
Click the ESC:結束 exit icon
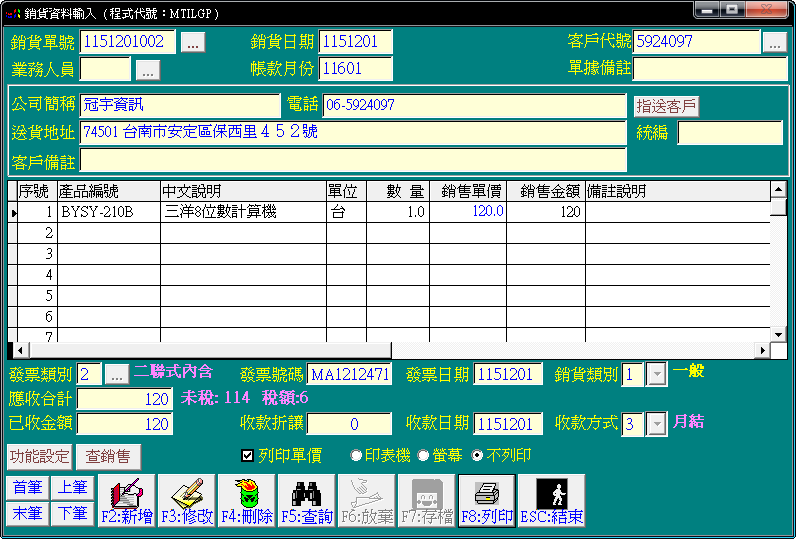coord(552,500)
